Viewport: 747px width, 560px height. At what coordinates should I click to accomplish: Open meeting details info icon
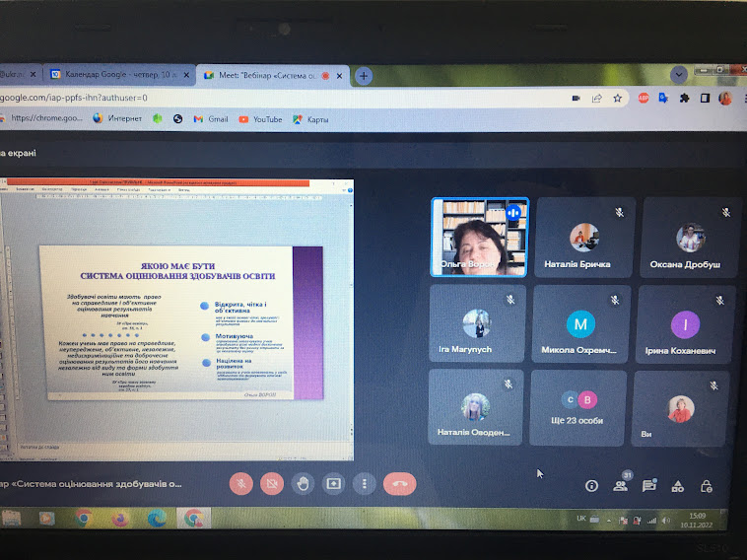point(591,485)
